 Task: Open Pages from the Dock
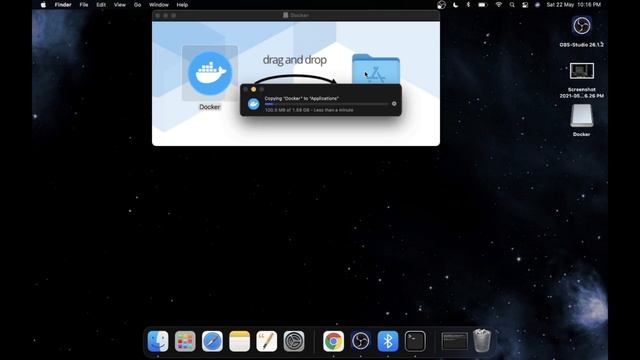[267, 341]
